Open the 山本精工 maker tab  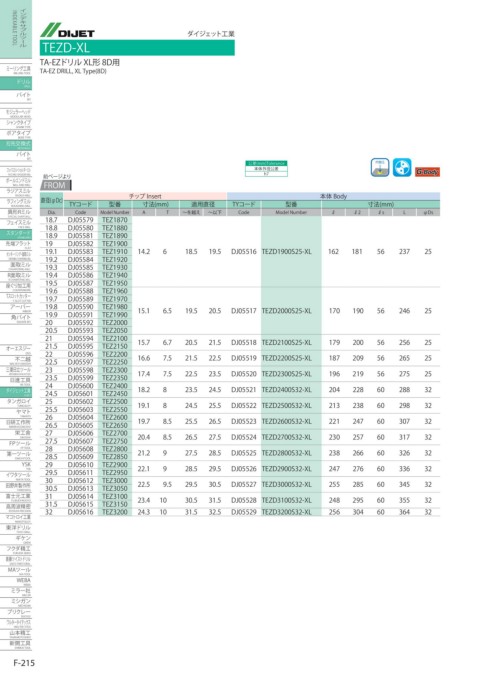[16, 634]
